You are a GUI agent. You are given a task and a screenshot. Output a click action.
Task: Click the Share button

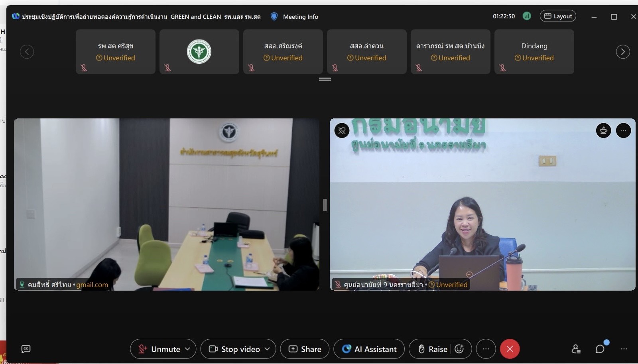[305, 349]
